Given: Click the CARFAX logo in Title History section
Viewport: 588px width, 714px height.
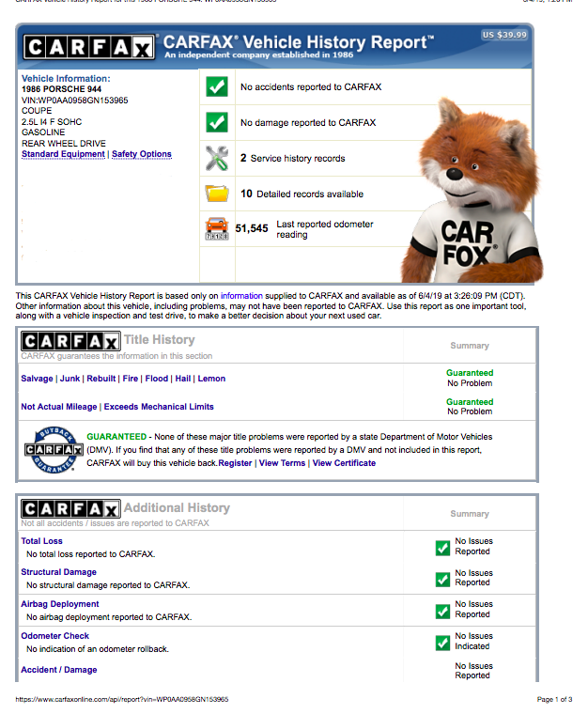Looking at the screenshot, I should (70, 341).
